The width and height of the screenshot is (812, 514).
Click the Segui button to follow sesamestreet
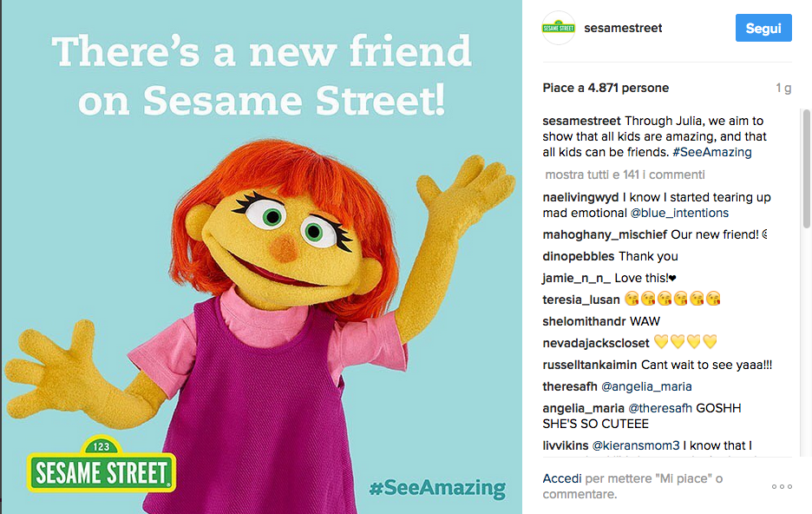(x=763, y=27)
